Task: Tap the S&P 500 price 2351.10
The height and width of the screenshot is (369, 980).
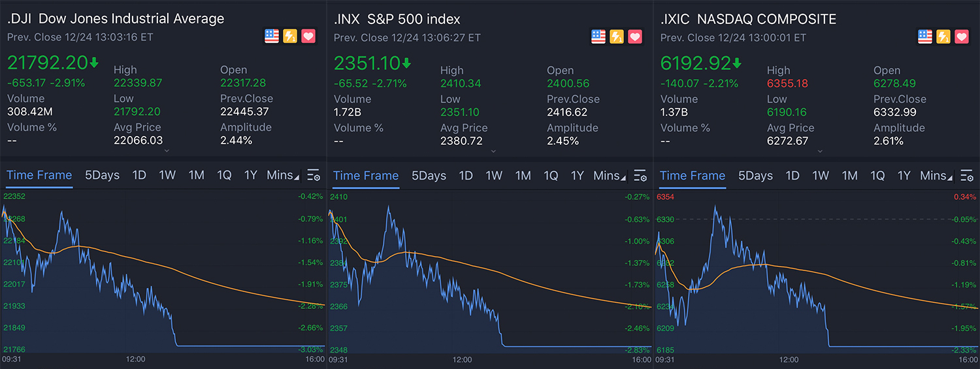Action: [367, 63]
